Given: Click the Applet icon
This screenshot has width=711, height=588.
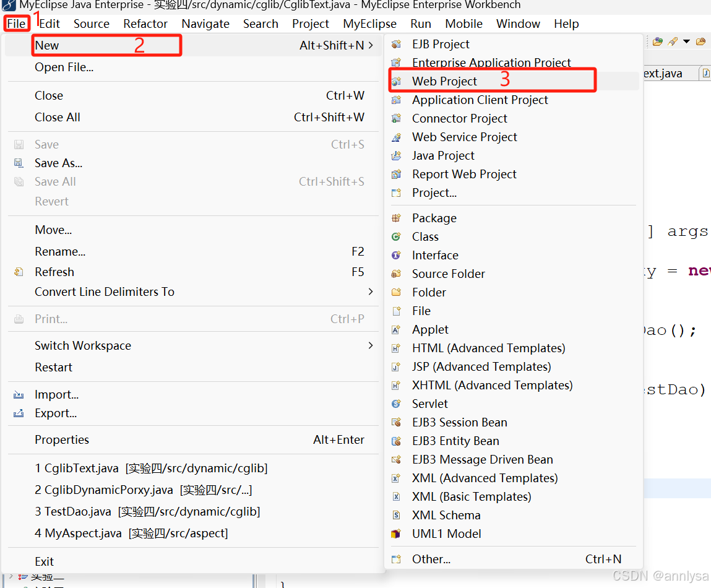Looking at the screenshot, I should tap(396, 329).
